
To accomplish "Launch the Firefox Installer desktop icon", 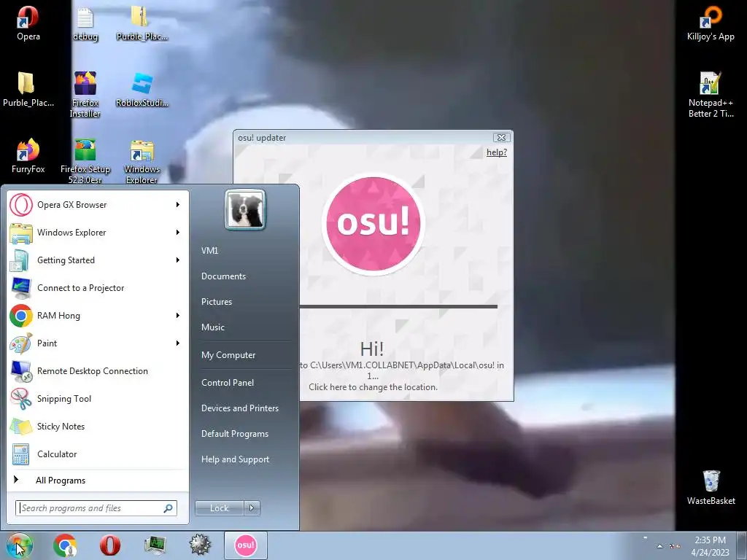I will coord(85,94).
